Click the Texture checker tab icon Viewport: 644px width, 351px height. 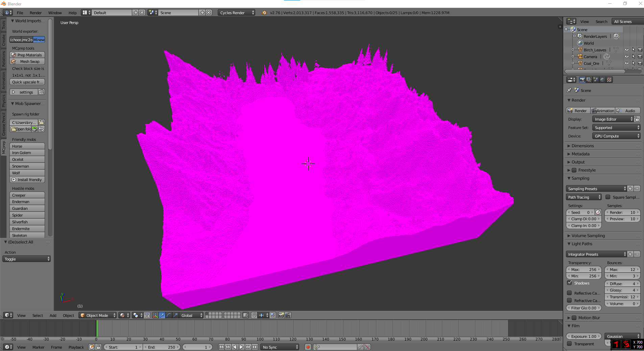(610, 80)
